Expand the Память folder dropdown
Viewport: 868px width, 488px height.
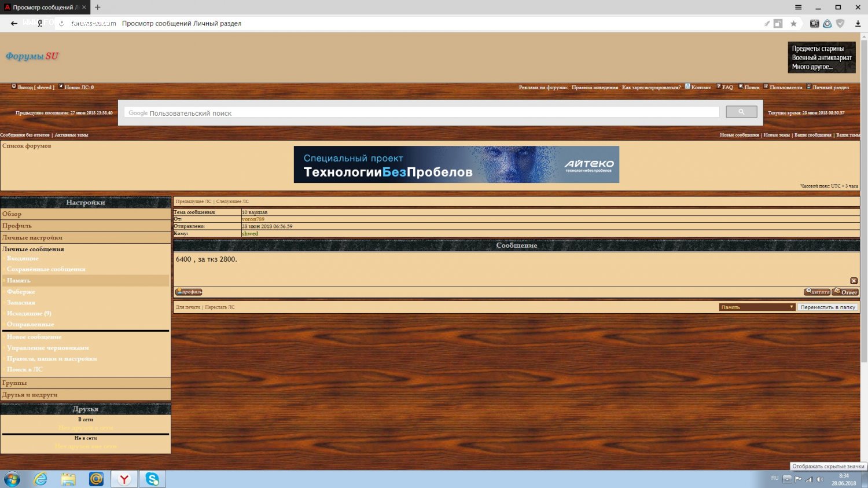click(792, 307)
